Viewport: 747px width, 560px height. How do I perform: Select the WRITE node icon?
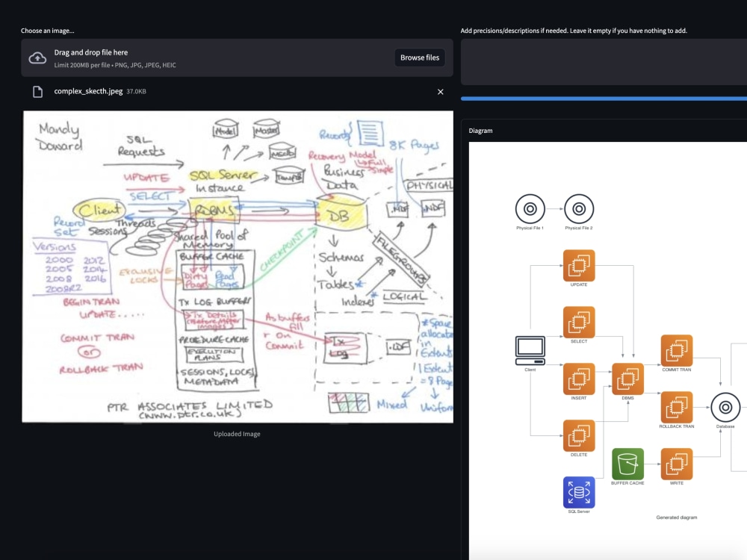point(676,464)
